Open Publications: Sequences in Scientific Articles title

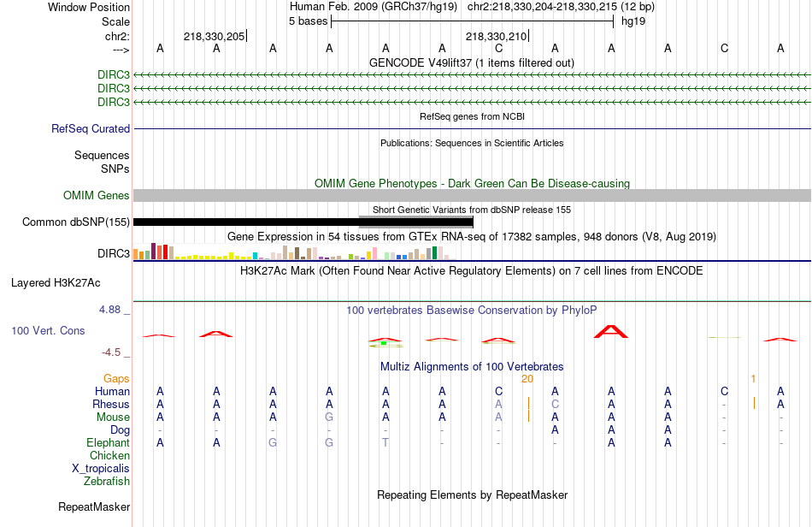coord(472,143)
